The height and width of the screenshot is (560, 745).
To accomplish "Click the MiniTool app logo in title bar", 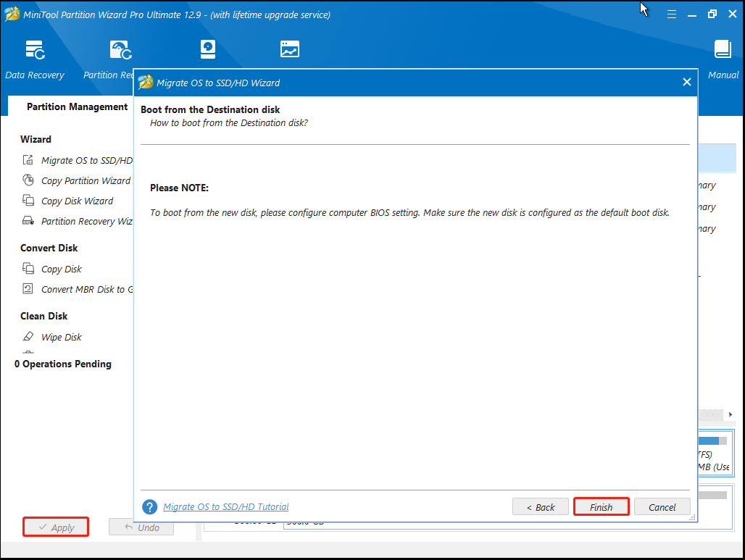I will (x=12, y=14).
